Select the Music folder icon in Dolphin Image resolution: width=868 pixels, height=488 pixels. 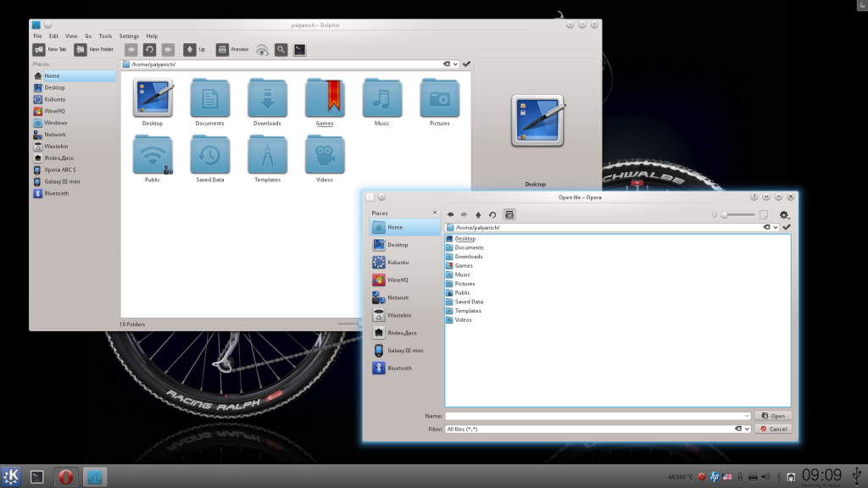tap(382, 103)
